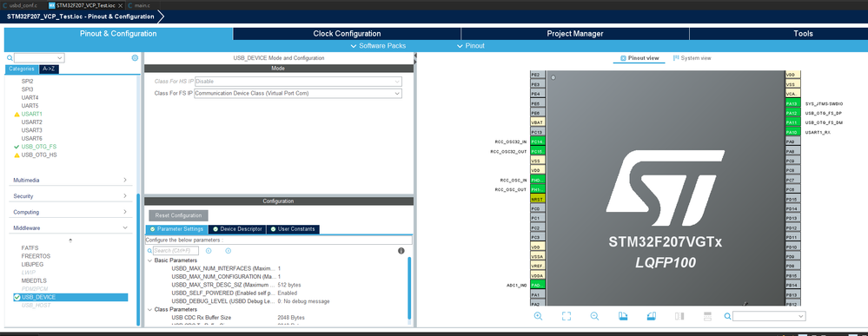
Task: Select USB_OTG_HS in peripherals list
Action: coord(39,155)
